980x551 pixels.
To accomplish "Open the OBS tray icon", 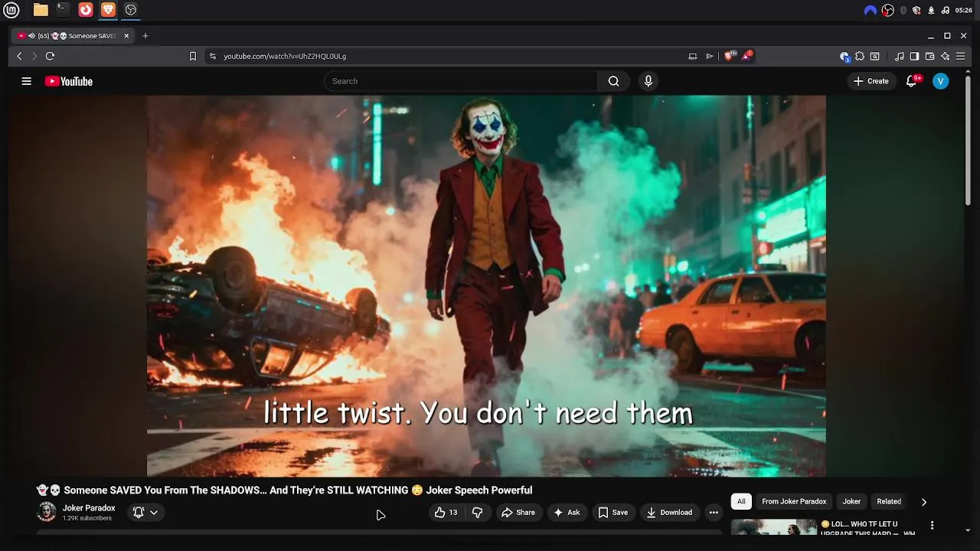I will (888, 10).
